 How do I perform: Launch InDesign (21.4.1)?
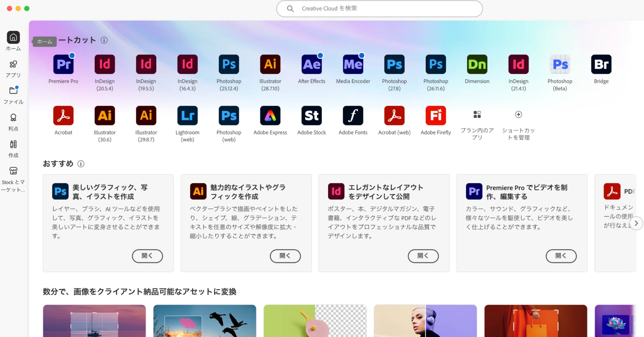coord(519,64)
